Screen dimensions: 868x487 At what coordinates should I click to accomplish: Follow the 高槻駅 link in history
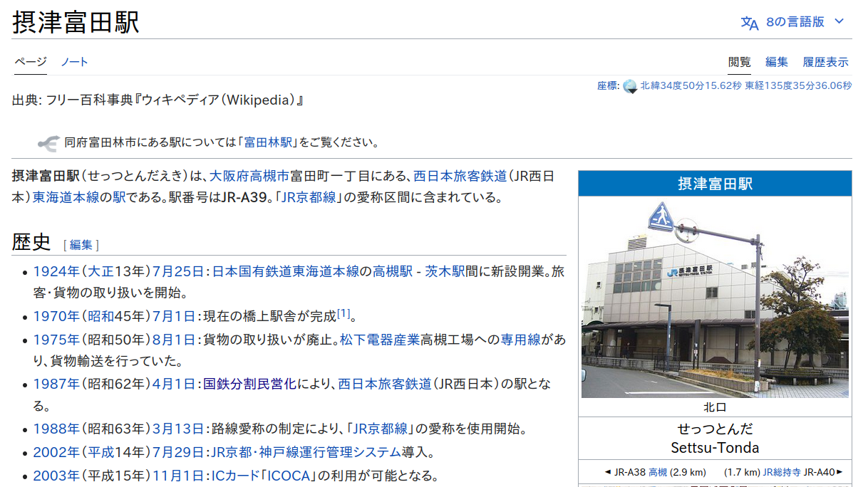point(393,271)
